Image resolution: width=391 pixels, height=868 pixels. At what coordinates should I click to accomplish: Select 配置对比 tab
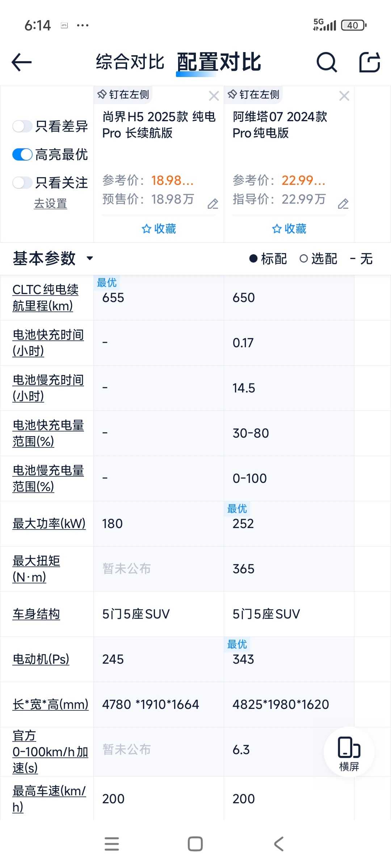pyautogui.click(x=219, y=62)
